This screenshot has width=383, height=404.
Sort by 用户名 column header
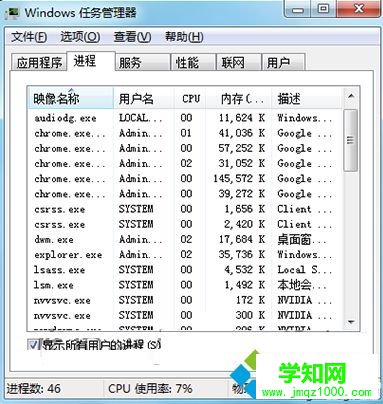click(x=144, y=98)
